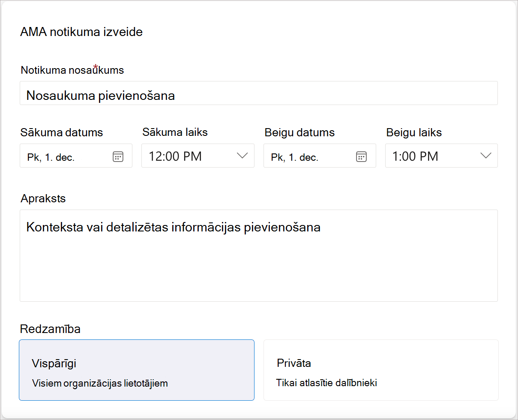Click the Sākuma laiks label
518x420 pixels.
(175, 132)
